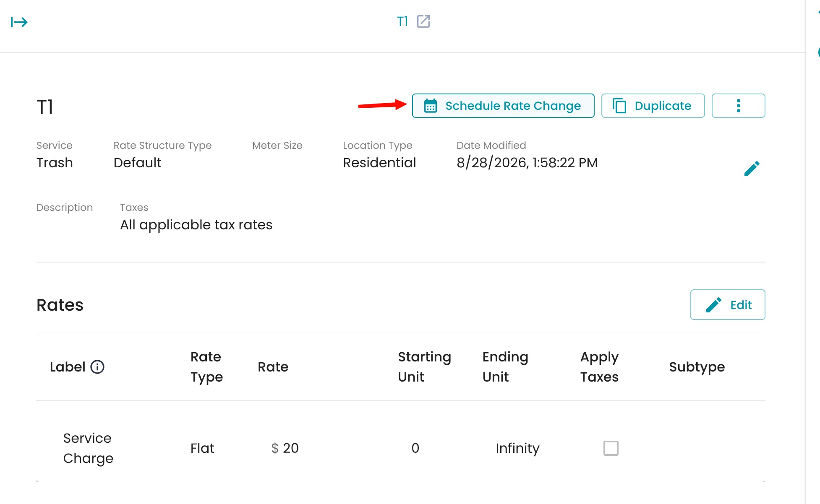Image resolution: width=820 pixels, height=504 pixels.
Task: Click the Schedule Rate Change button
Action: (x=503, y=106)
